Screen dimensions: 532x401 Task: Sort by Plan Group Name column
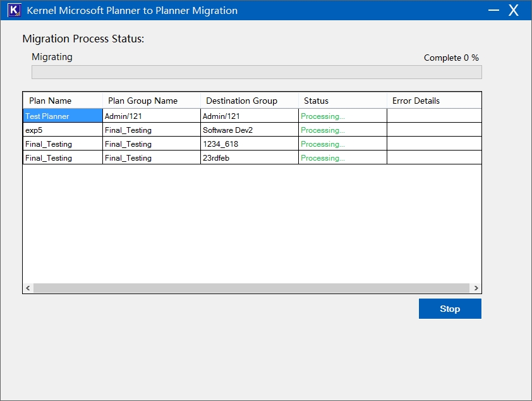tap(143, 101)
